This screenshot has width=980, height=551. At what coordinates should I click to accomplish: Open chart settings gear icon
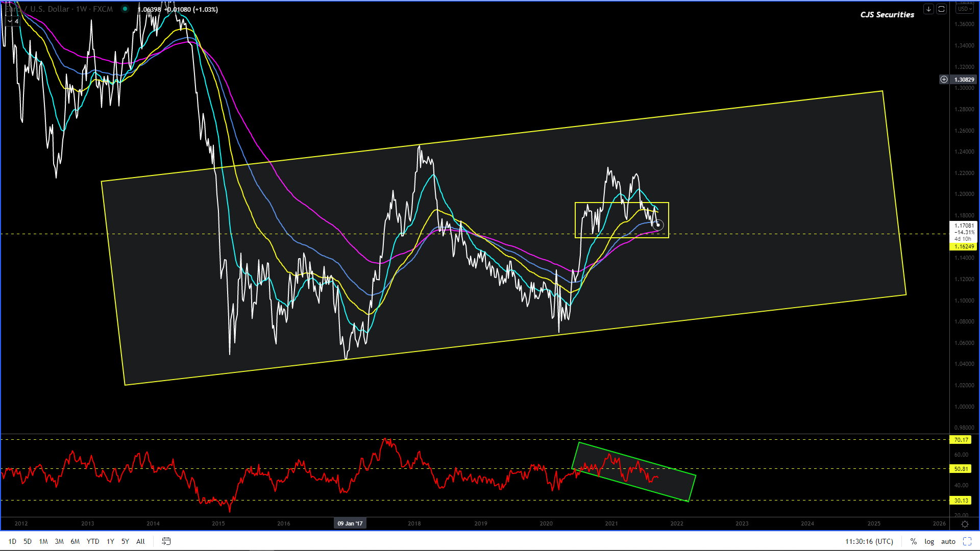[965, 524]
